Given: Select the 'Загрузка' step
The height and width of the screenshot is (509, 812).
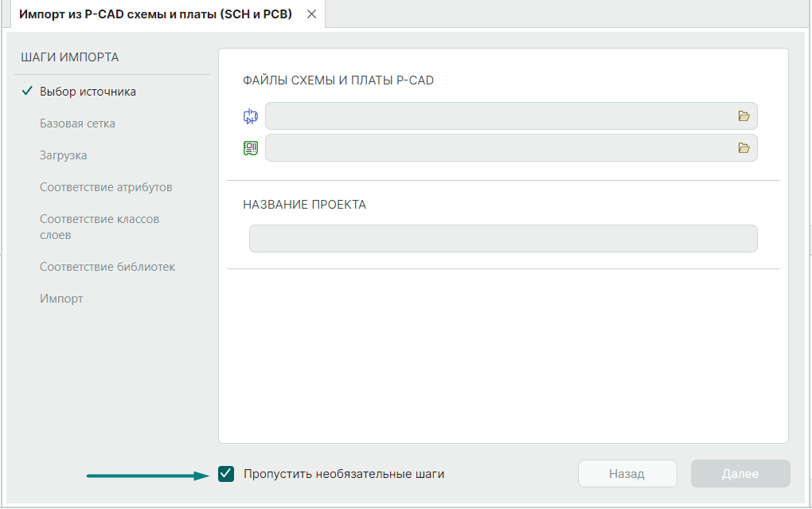Looking at the screenshot, I should pos(63,155).
